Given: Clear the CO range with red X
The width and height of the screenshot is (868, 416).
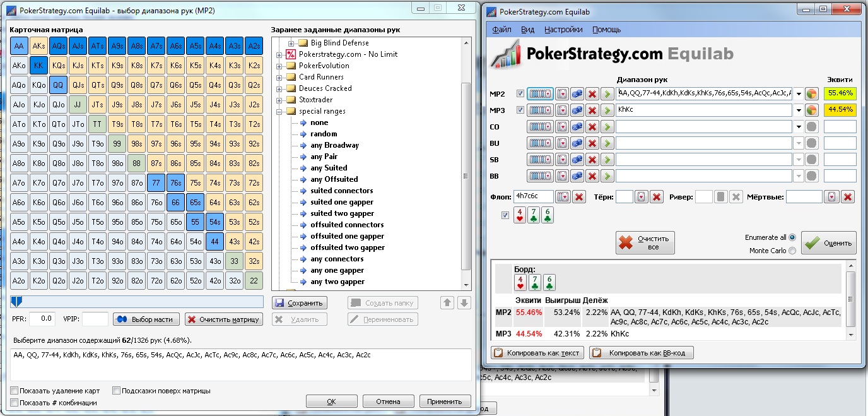Looking at the screenshot, I should (592, 127).
